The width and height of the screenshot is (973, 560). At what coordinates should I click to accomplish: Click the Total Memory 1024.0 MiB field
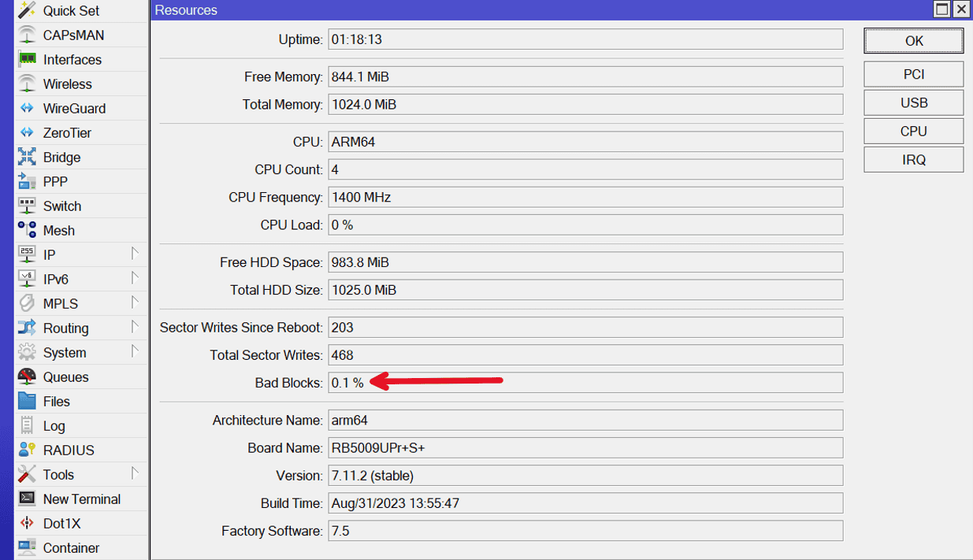(585, 105)
